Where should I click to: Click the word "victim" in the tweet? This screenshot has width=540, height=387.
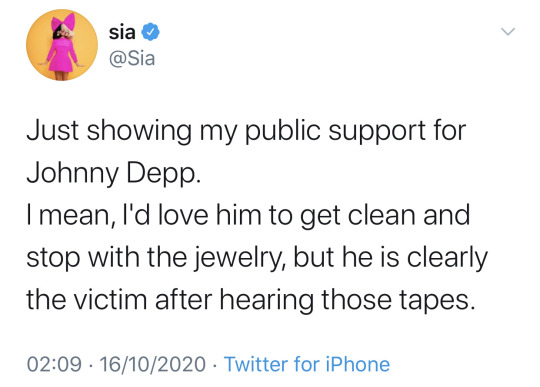(111, 300)
